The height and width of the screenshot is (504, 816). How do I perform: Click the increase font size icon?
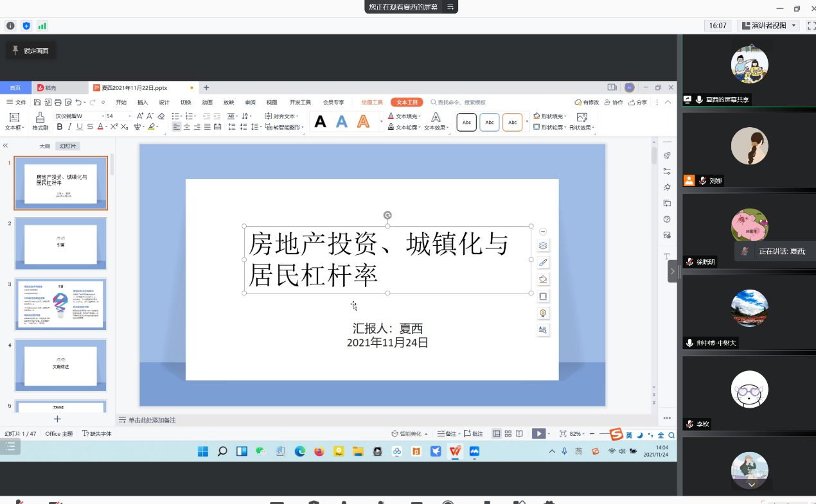point(140,116)
